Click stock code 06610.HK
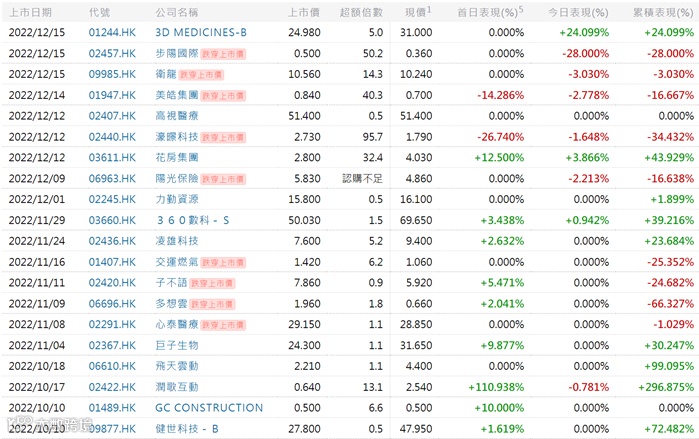 coord(112,366)
